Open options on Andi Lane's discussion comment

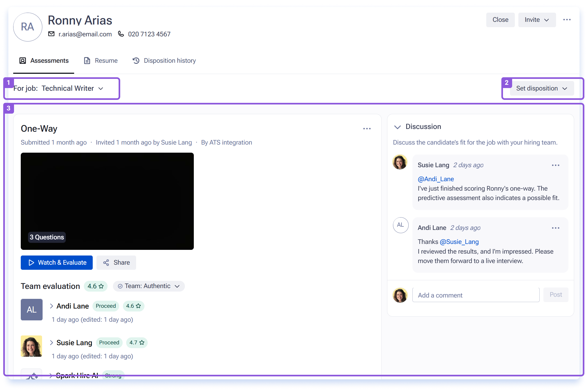[556, 228]
